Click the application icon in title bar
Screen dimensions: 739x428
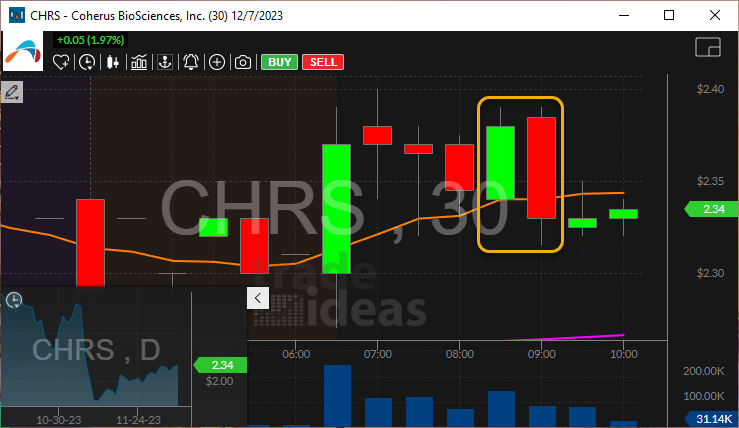[x=17, y=16]
